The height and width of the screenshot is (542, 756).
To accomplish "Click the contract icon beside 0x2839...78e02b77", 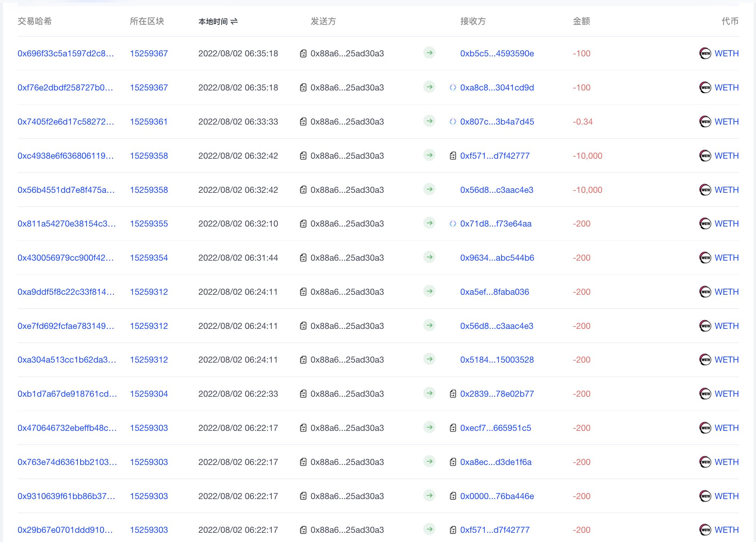I will pyautogui.click(x=453, y=394).
